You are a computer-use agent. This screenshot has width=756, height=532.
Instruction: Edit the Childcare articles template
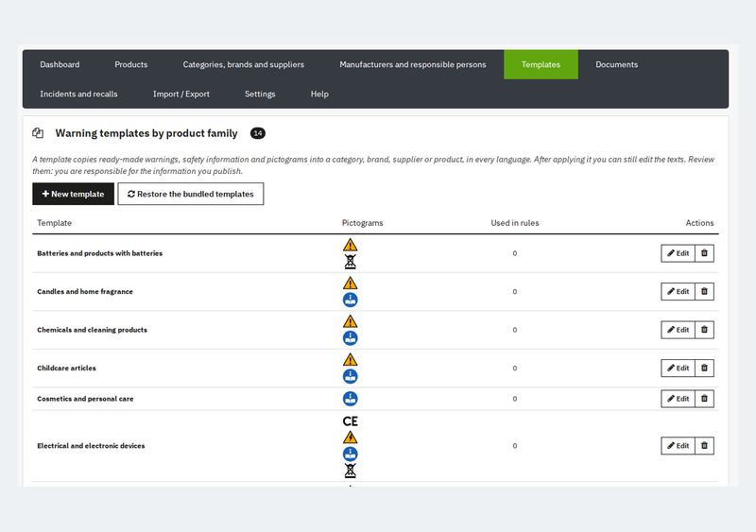click(678, 368)
